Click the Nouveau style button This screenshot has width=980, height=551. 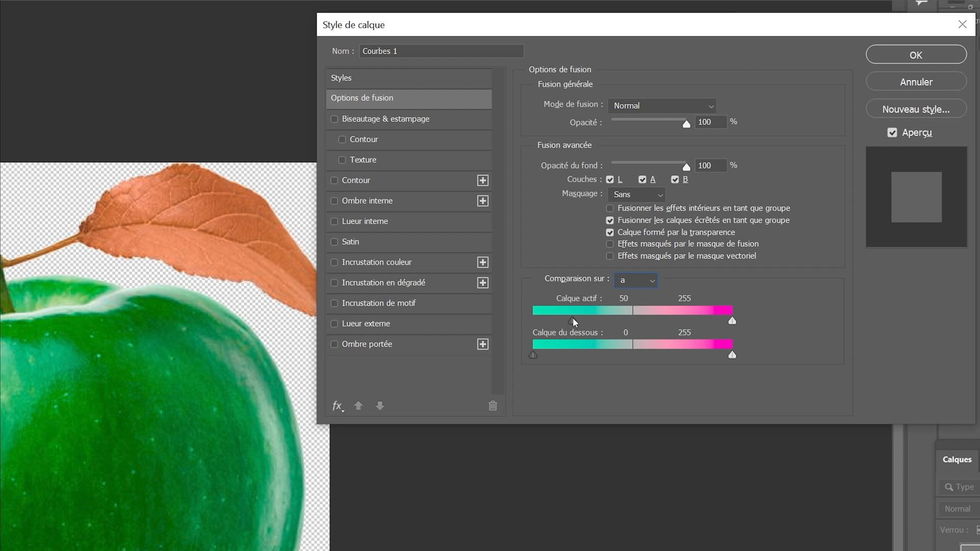pos(916,109)
